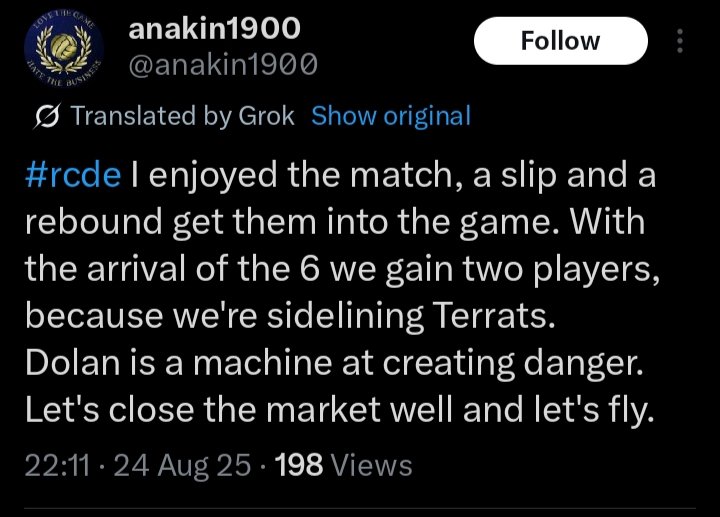Click the Translated by Grok label
This screenshot has height=517, width=720.
click(x=183, y=115)
